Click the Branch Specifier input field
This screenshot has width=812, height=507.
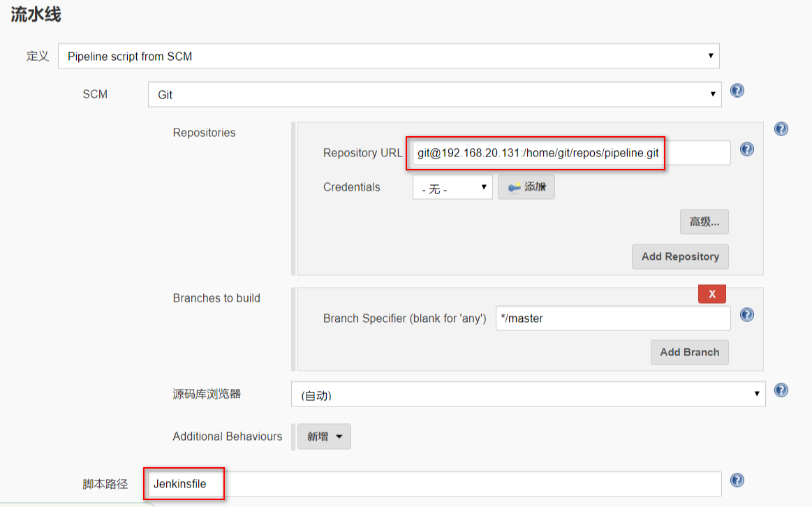612,318
